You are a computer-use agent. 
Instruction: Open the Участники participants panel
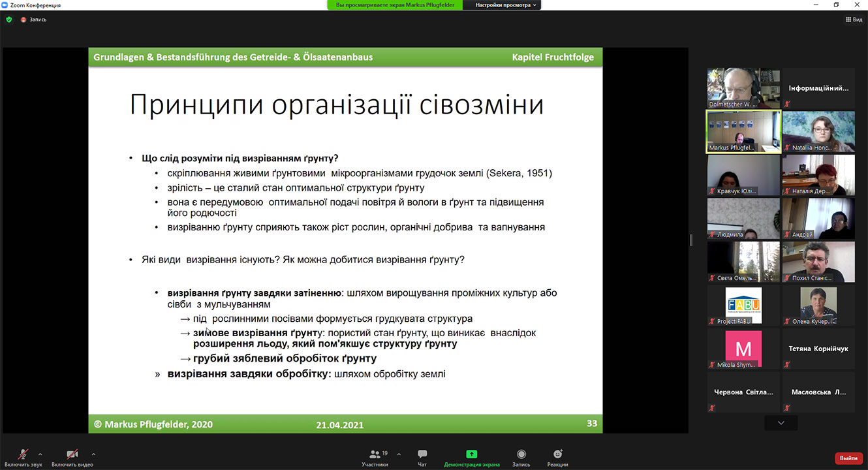375,458
